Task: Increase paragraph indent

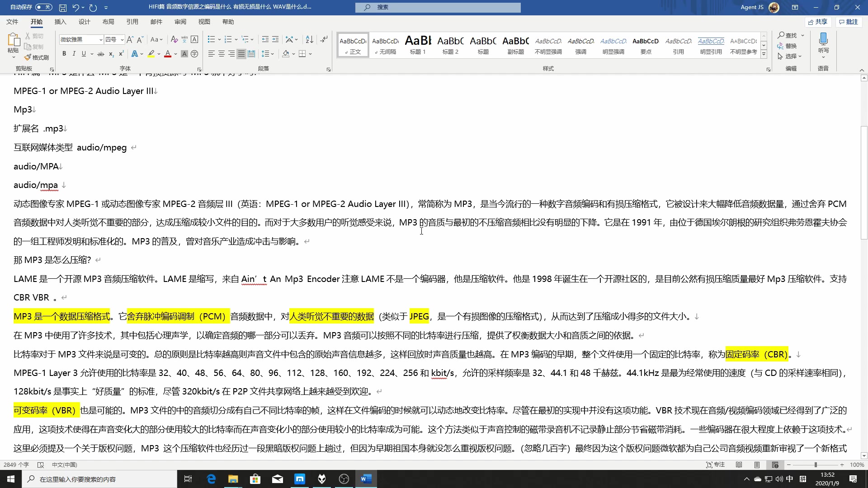Action: [x=275, y=40]
